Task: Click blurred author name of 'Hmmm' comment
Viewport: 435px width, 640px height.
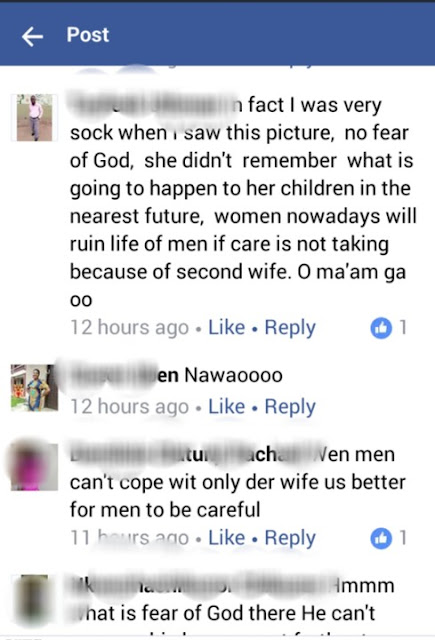Action: click(199, 586)
